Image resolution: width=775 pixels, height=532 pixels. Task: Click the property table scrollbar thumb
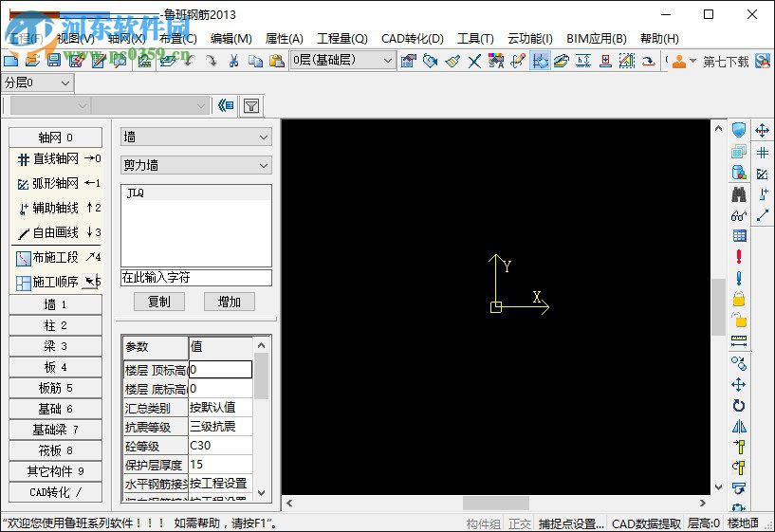pyautogui.click(x=262, y=376)
